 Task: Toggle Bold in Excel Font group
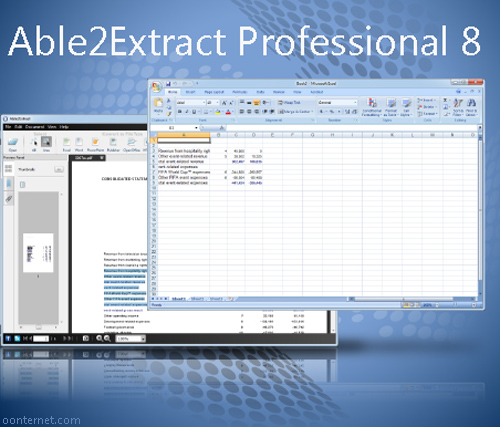pos(180,111)
